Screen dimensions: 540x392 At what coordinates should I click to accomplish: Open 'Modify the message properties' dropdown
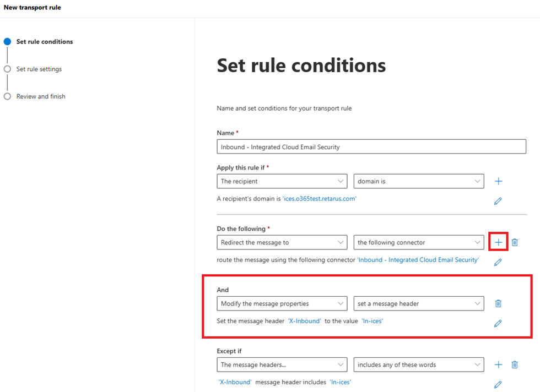(x=282, y=303)
